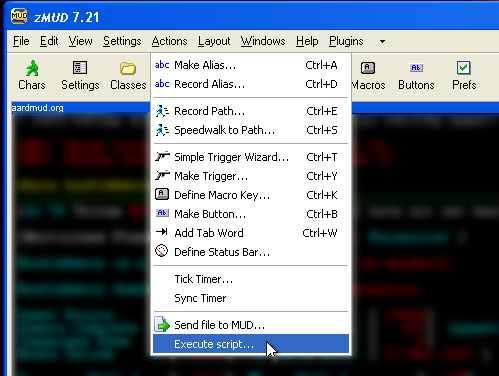Open the Edit menu
Image resolution: width=499 pixels, height=376 pixels.
click(x=49, y=41)
